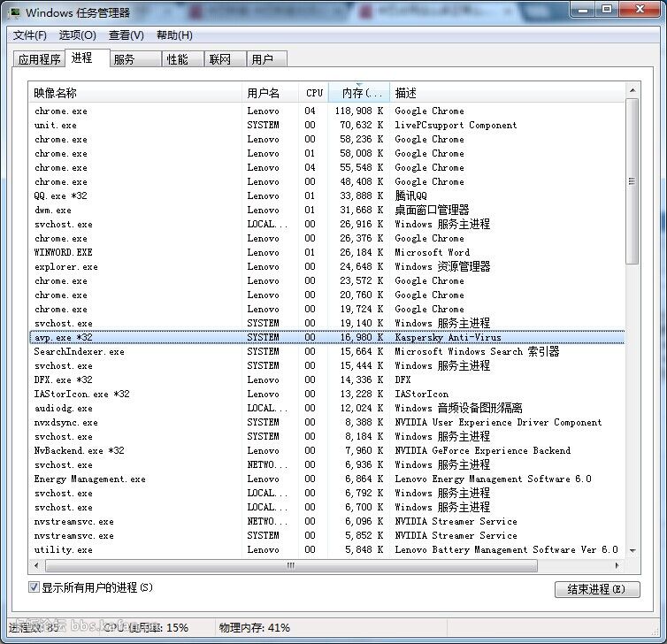This screenshot has height=644, width=667.
Task: Click the vertical scrollbar up arrow
Action: (632, 90)
